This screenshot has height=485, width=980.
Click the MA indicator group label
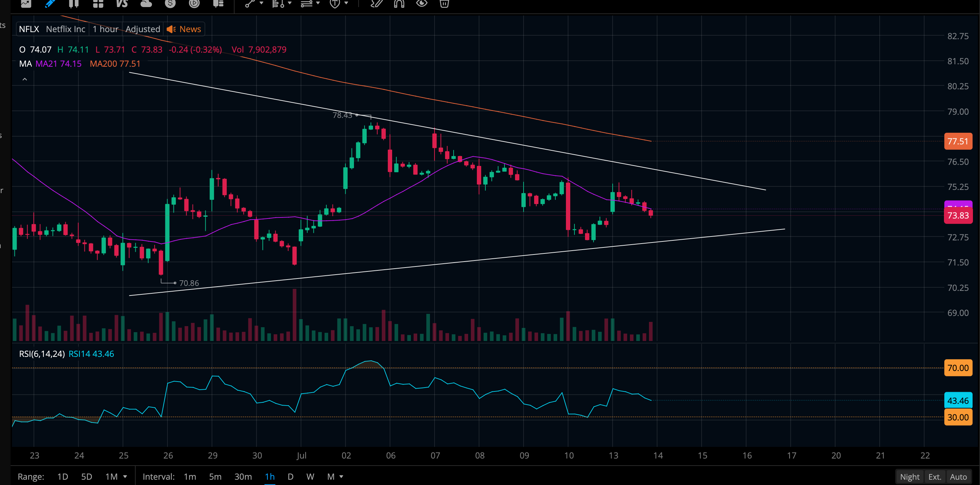click(x=25, y=64)
